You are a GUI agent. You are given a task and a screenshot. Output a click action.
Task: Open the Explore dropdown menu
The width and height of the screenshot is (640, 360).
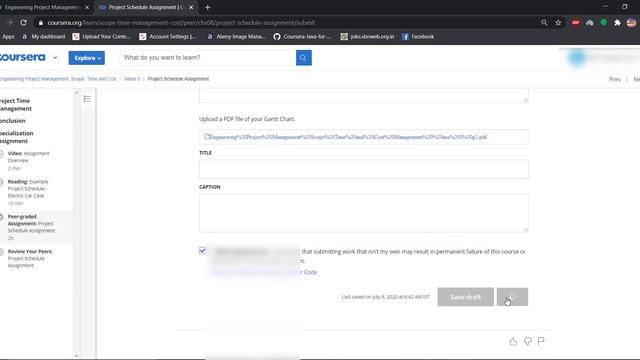point(87,58)
